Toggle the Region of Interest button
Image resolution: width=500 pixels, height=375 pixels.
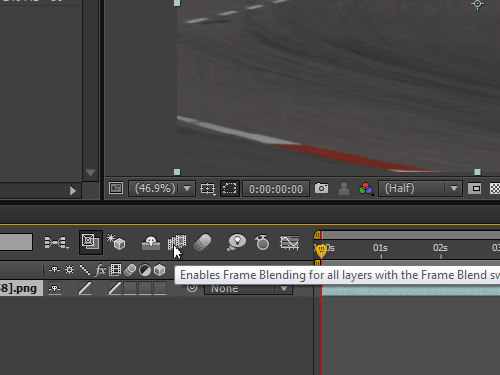coord(474,189)
